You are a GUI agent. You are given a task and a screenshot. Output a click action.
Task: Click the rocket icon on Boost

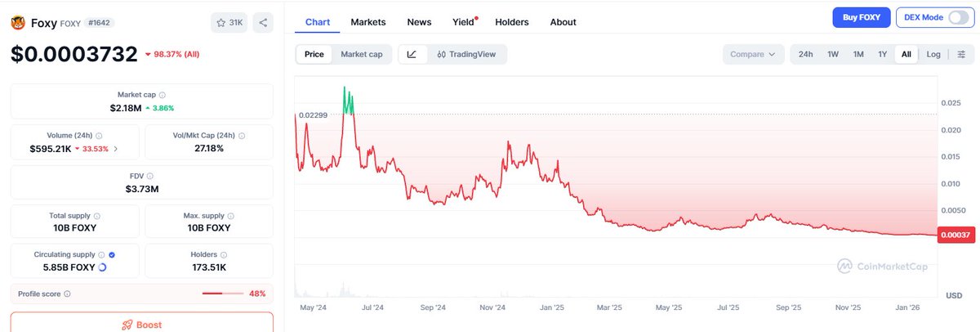pos(127,325)
